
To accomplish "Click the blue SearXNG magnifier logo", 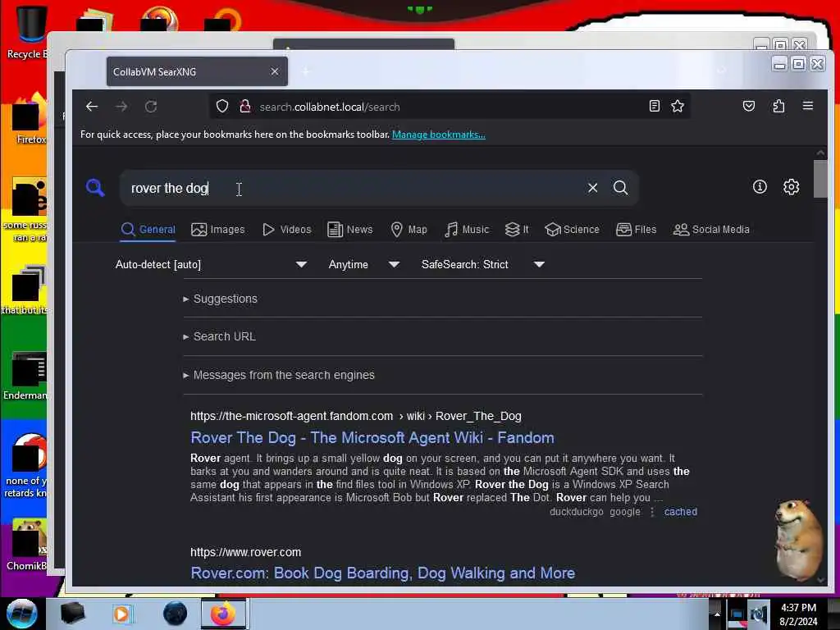I will pos(95,188).
